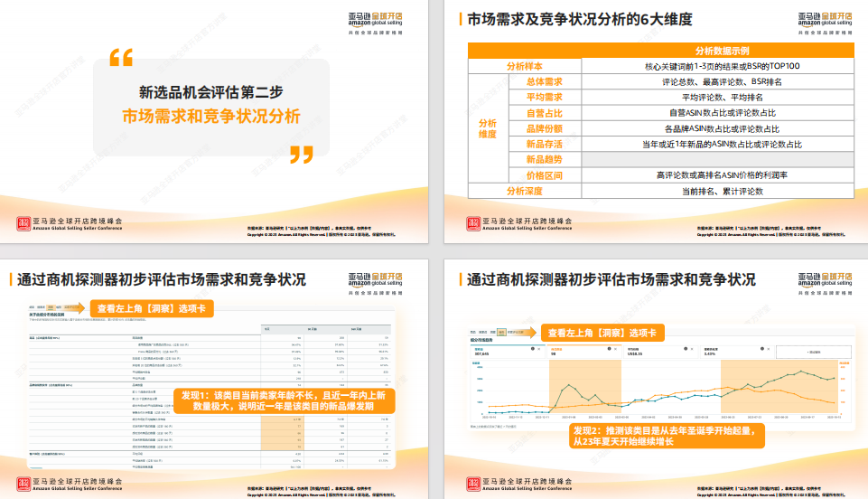Click Amazon global selling logo on 6大维度 slide
The width and height of the screenshot is (868, 499).
[825, 24]
